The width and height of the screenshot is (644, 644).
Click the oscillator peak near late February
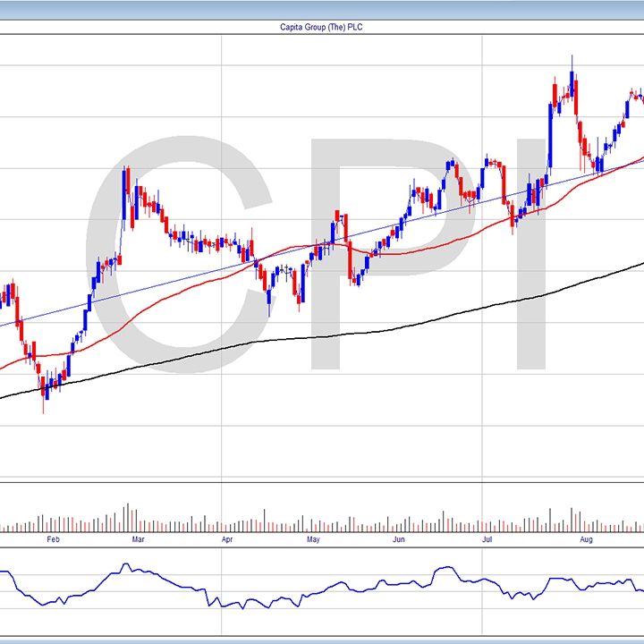pos(126,565)
